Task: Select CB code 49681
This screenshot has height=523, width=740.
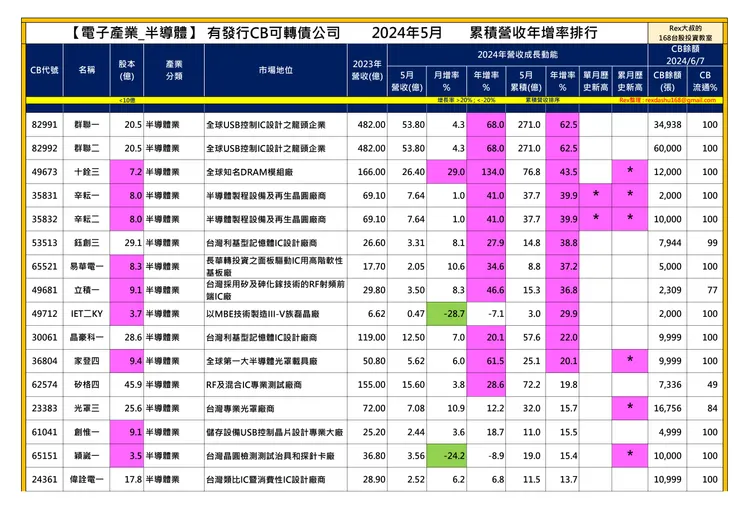Action: [44, 290]
